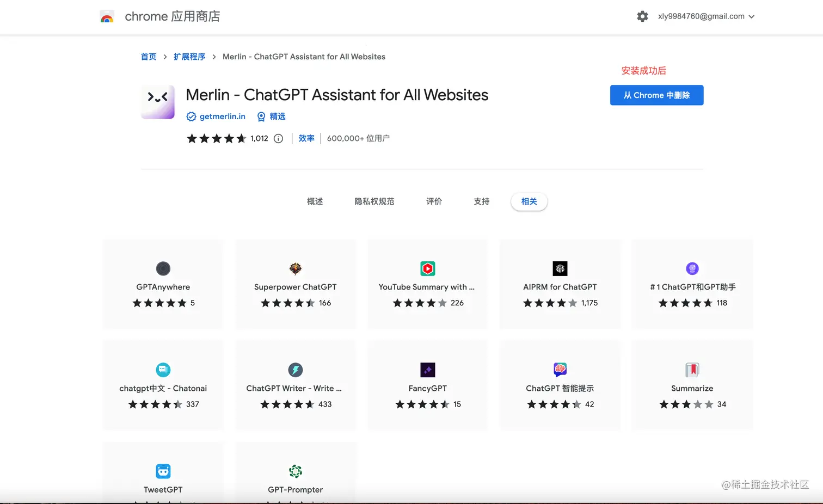Screen dimensions: 823x504
Task: Click the star rating under FancyGPT
Action: click(422, 404)
